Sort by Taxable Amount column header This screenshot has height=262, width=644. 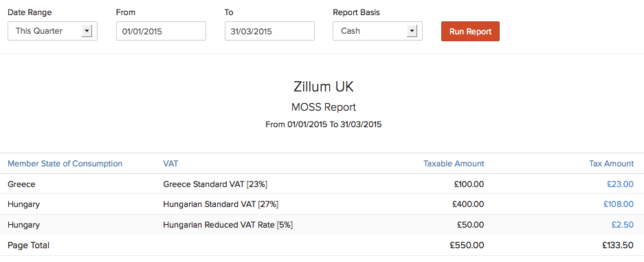[454, 164]
